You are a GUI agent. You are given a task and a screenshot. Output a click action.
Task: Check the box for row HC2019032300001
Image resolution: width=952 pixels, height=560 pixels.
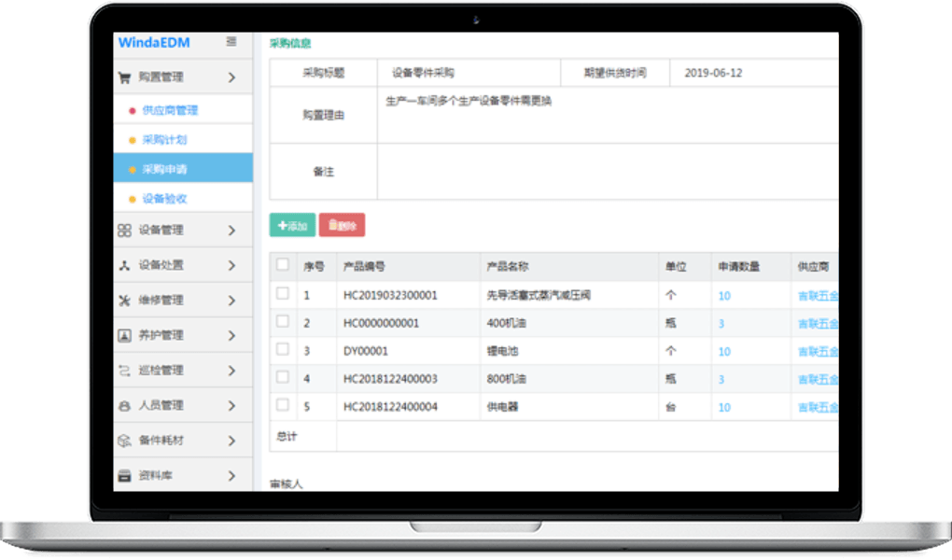pyautogui.click(x=283, y=294)
